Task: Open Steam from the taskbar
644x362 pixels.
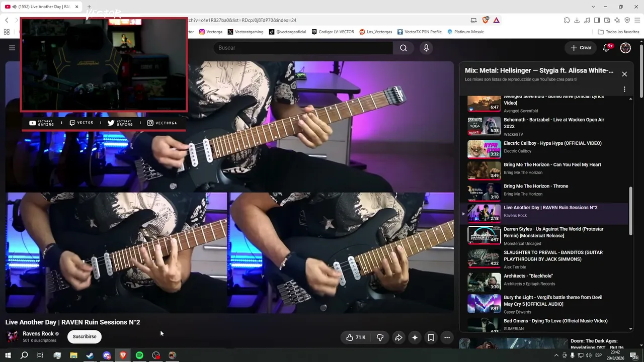Action: (90, 355)
